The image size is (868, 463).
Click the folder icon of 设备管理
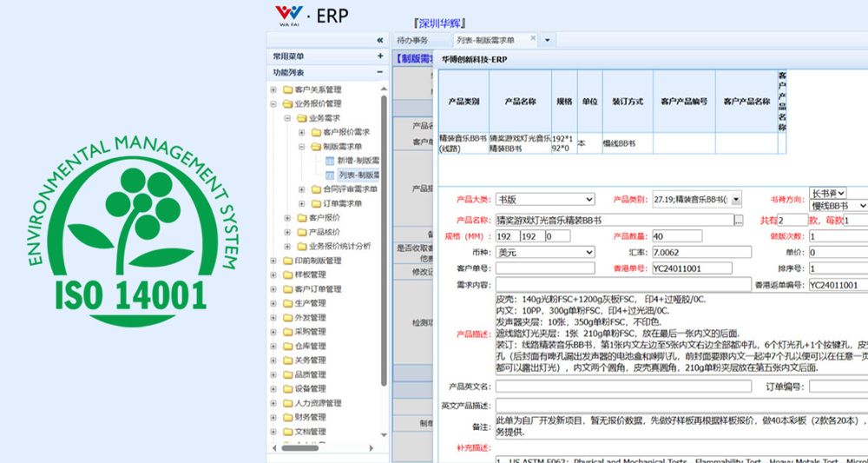tap(288, 389)
